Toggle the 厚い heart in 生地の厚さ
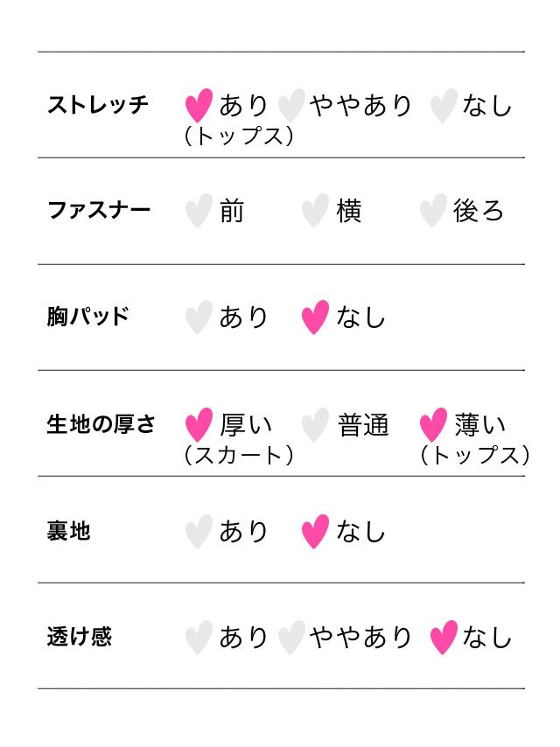Image resolution: width=560 pixels, height=747 pixels. pyautogui.click(x=199, y=425)
